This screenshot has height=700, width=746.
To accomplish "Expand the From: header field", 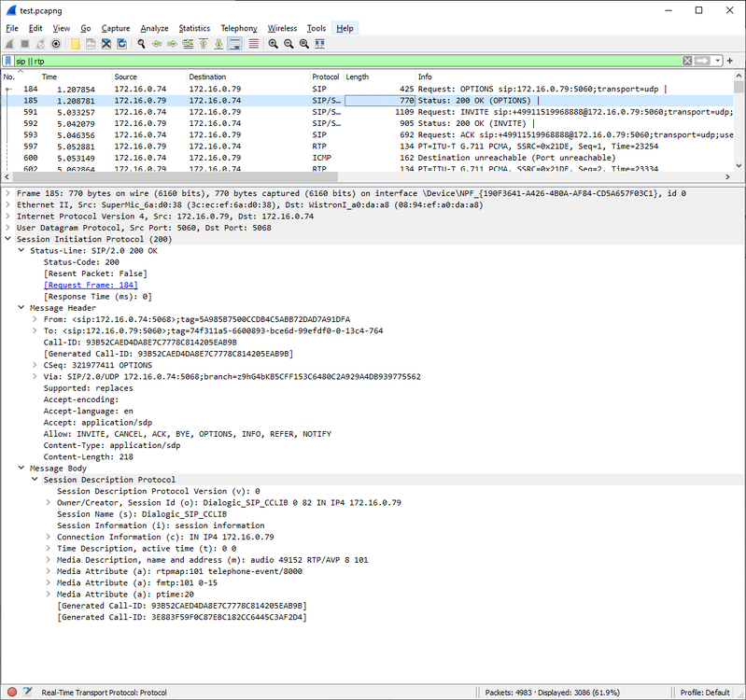I will 35,319.
